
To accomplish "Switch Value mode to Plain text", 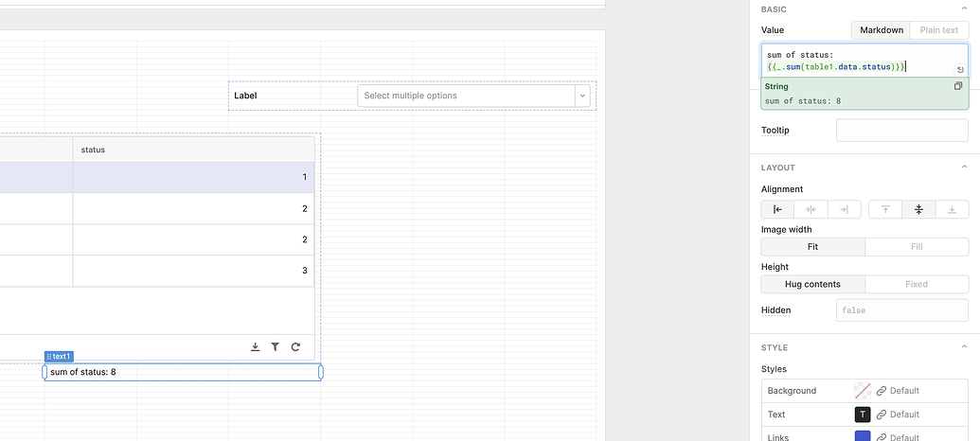I will click(939, 30).
